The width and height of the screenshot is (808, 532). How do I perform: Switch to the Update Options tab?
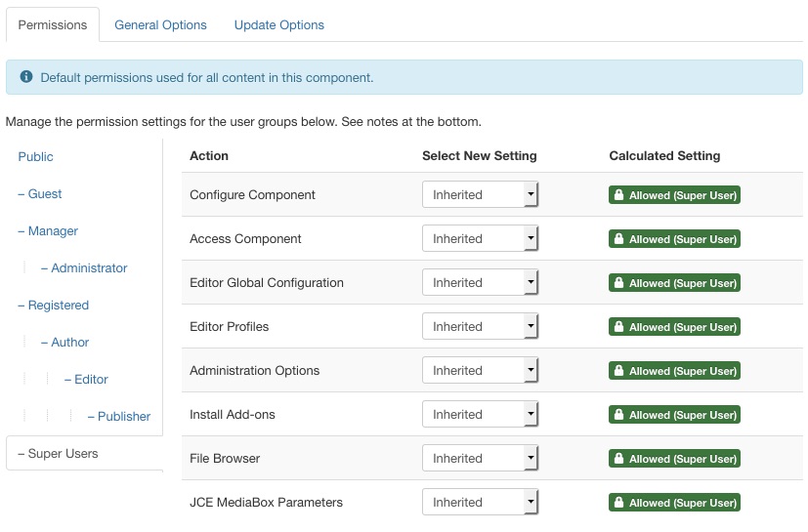(x=278, y=25)
